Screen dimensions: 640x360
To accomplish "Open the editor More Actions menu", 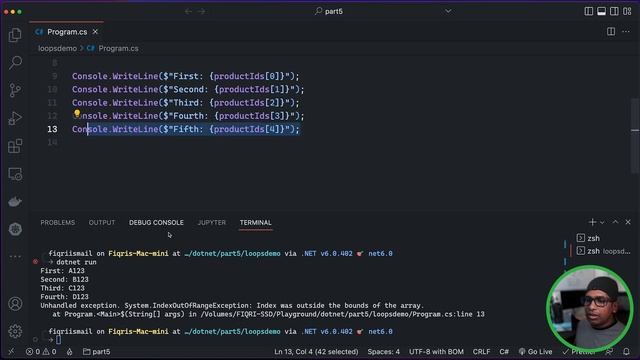I will point(626,31).
